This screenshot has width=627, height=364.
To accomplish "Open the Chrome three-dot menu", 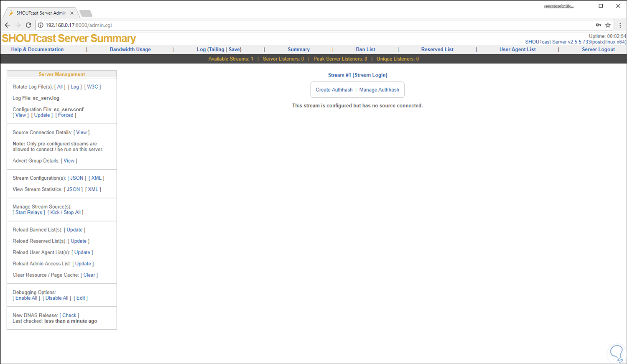I will (620, 25).
